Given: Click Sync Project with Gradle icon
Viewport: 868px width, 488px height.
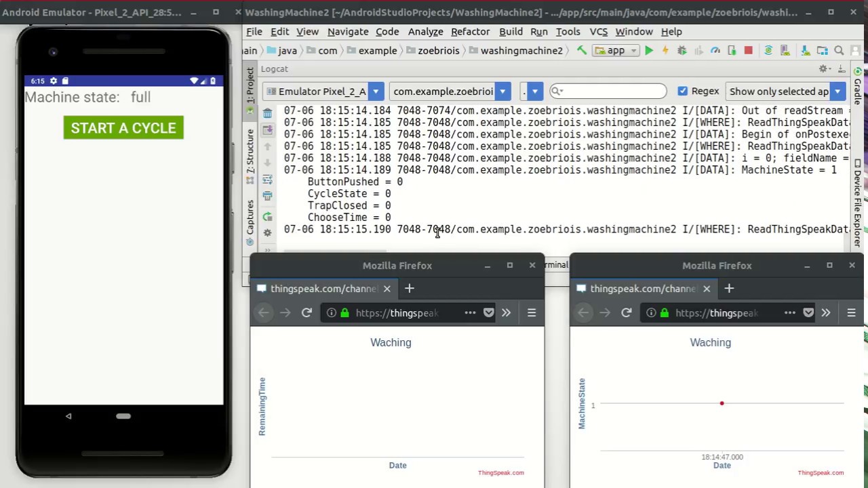Looking at the screenshot, I should (768, 51).
